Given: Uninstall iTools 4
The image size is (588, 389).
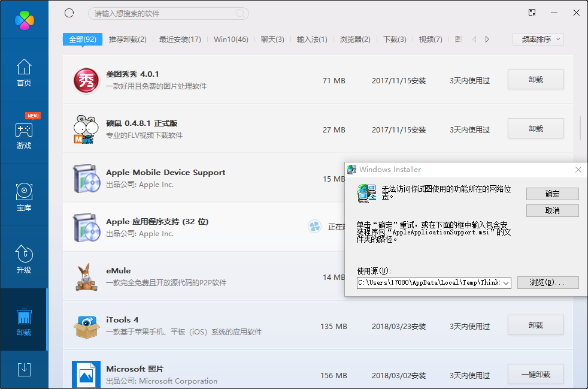Looking at the screenshot, I should [x=535, y=325].
